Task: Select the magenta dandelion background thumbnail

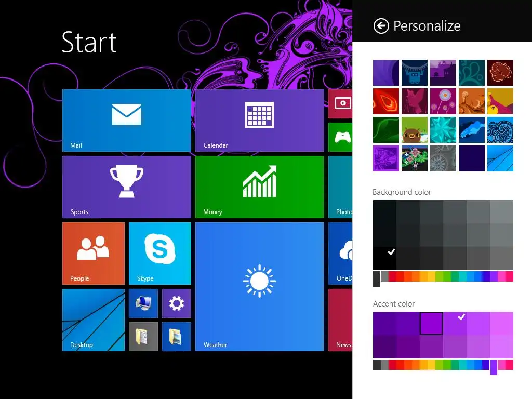Action: click(443, 101)
